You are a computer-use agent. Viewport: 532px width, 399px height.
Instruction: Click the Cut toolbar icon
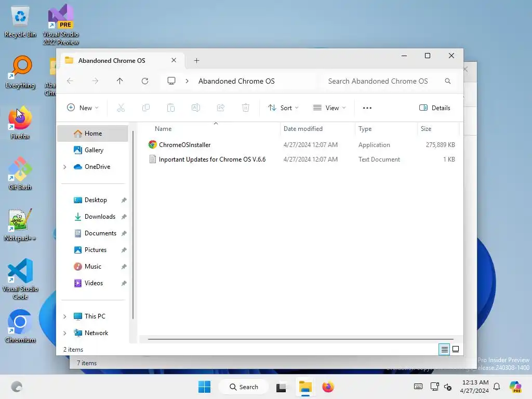pos(121,108)
